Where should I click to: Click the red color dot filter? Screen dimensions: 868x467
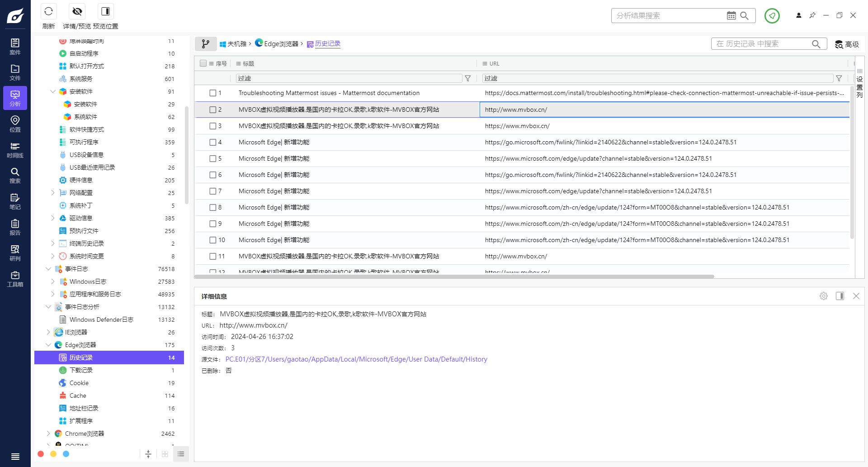coord(41,454)
